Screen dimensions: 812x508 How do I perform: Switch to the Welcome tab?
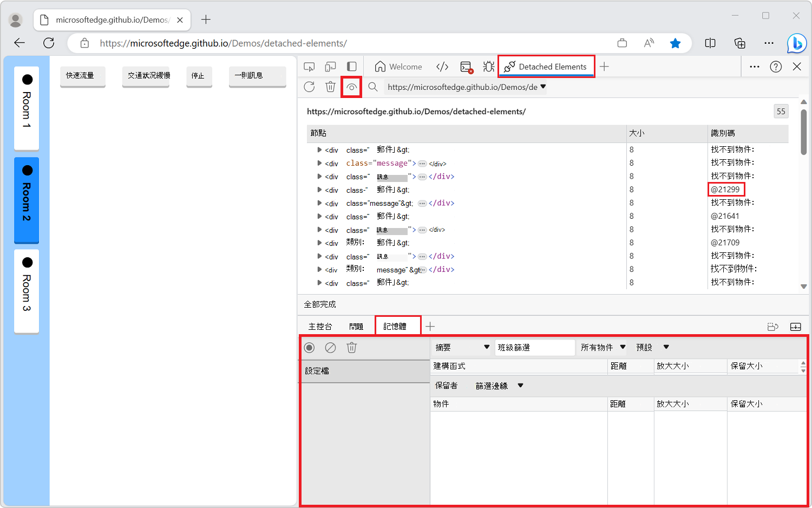[x=398, y=67]
